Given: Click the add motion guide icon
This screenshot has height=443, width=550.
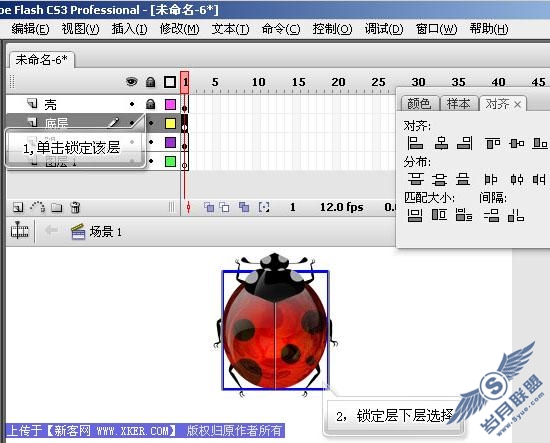Looking at the screenshot, I should click(x=38, y=207).
